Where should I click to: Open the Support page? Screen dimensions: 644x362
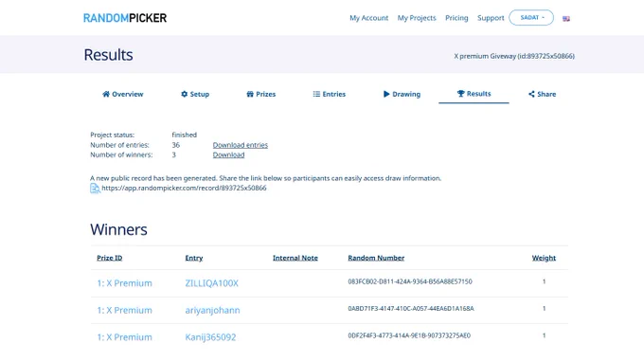click(491, 18)
